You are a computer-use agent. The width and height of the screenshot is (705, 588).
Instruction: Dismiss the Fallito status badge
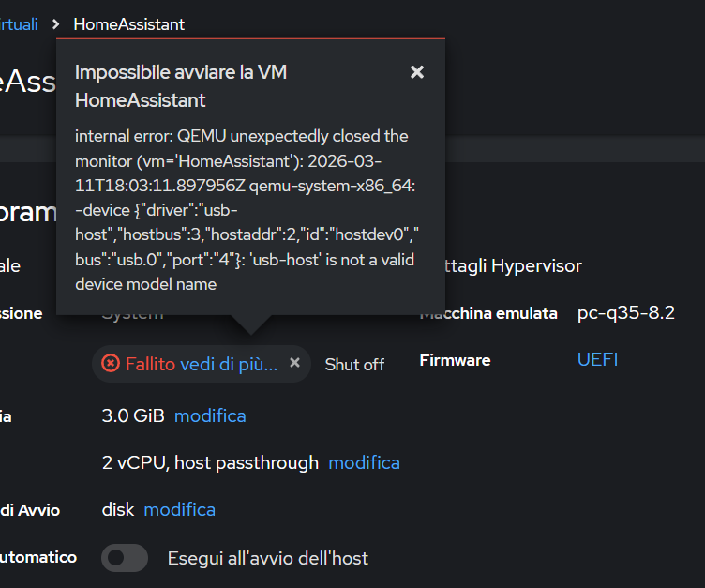(294, 363)
